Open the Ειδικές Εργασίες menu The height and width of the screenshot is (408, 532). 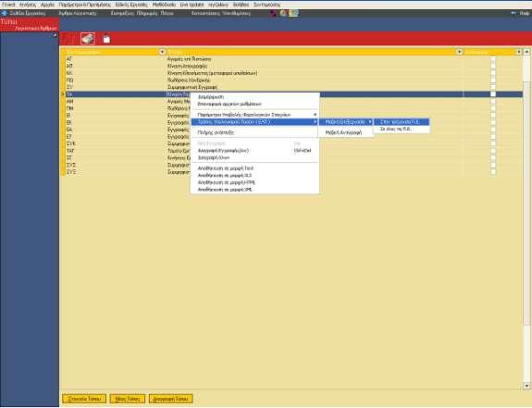pos(131,5)
